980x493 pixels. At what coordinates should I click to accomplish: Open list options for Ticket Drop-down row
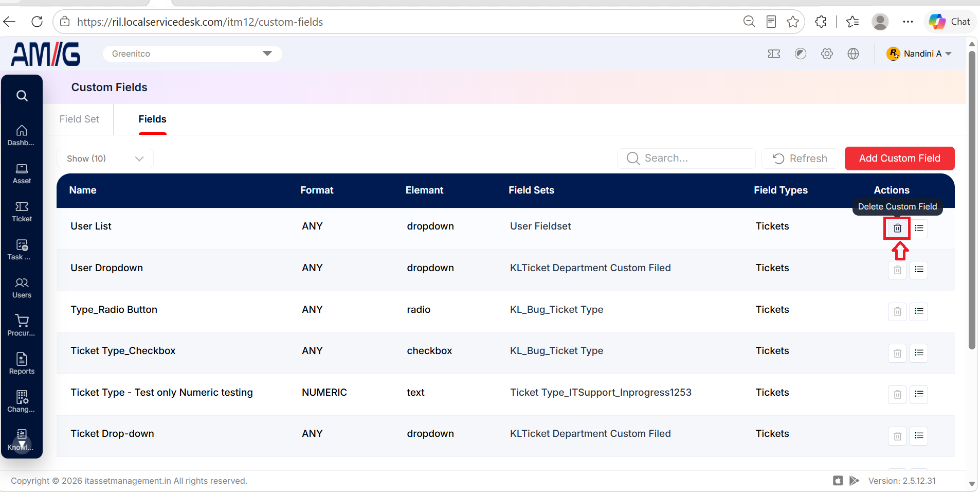919,436
